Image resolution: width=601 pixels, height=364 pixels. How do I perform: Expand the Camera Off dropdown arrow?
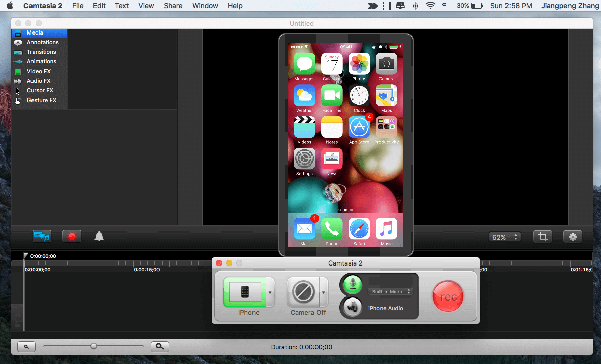[323, 292]
